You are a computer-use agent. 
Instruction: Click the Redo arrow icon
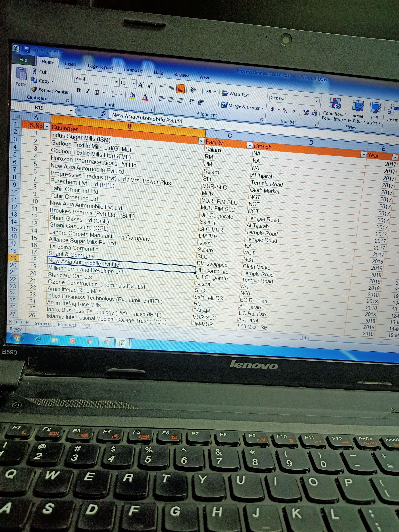(49, 51)
